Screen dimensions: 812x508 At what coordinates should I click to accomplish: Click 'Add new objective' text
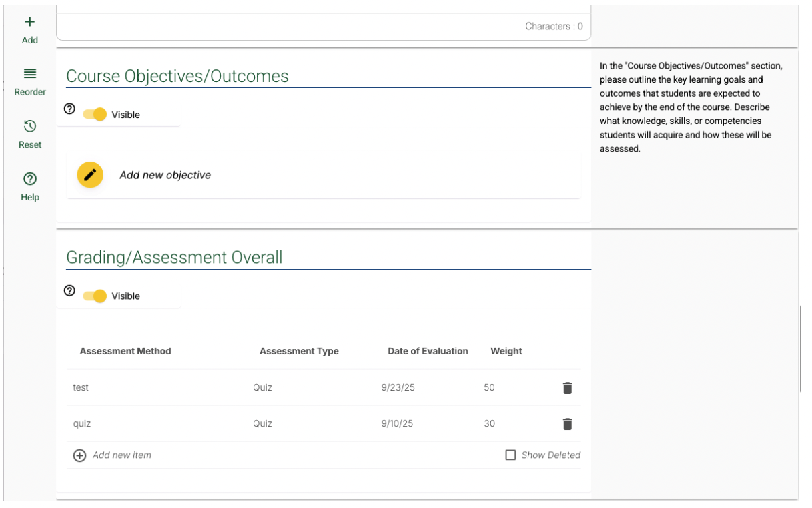click(x=165, y=175)
